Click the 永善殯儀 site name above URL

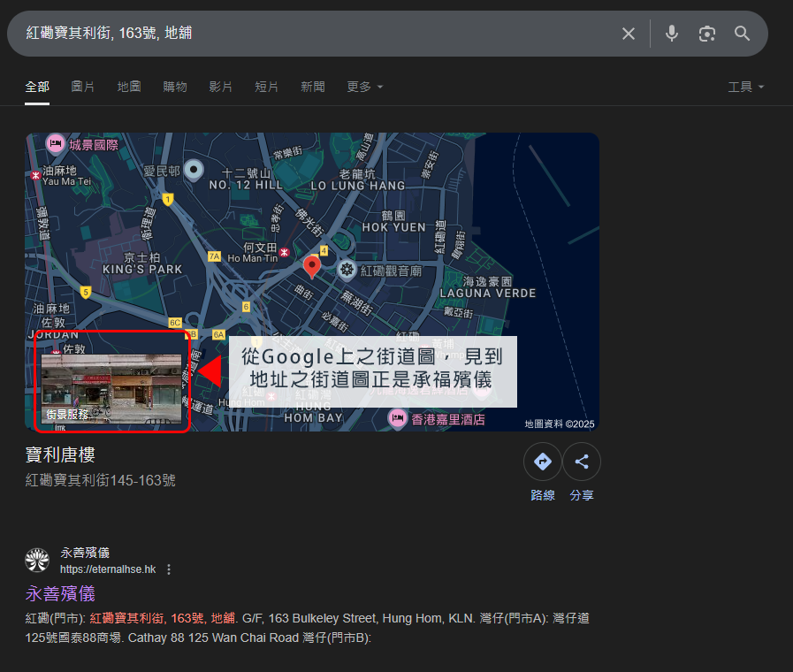coord(85,553)
